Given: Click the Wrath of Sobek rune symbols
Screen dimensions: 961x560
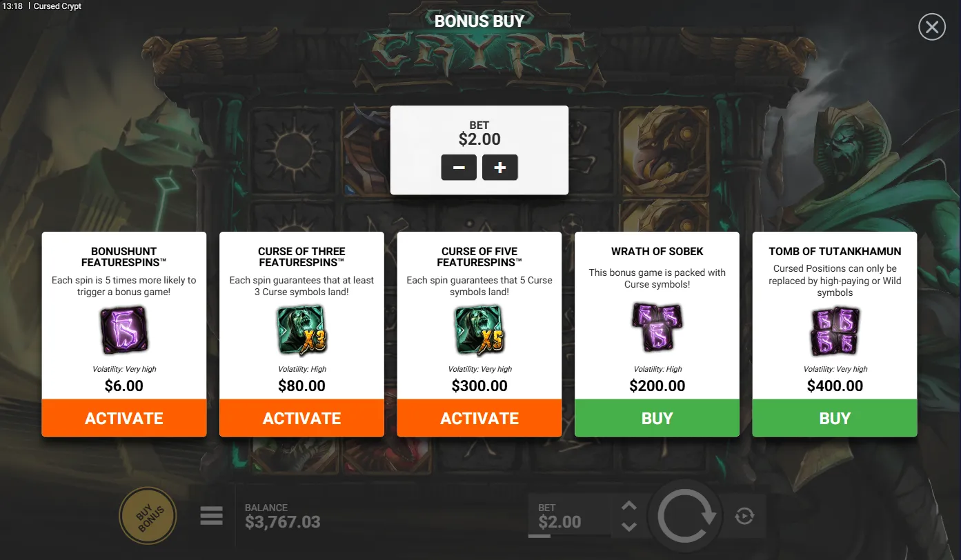Looking at the screenshot, I should point(657,327).
